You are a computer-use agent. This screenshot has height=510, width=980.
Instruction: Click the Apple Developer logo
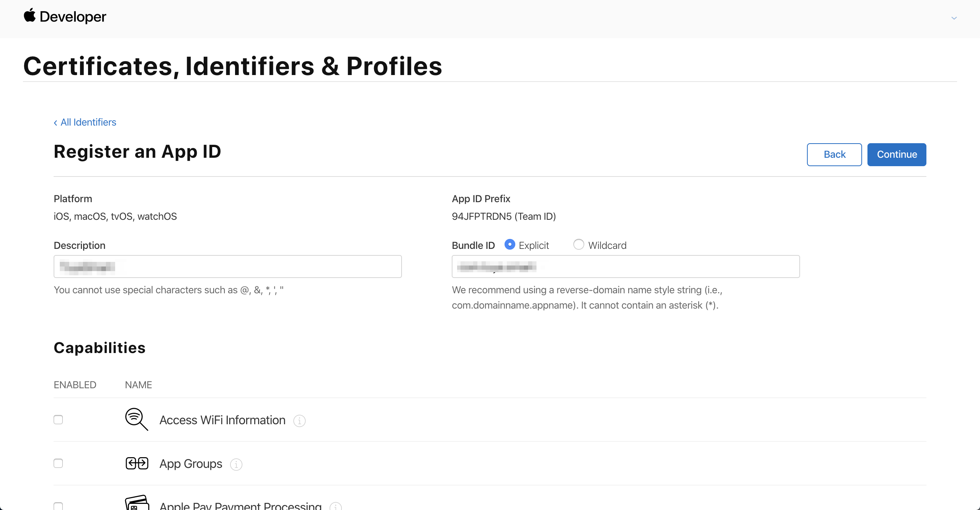coord(65,17)
